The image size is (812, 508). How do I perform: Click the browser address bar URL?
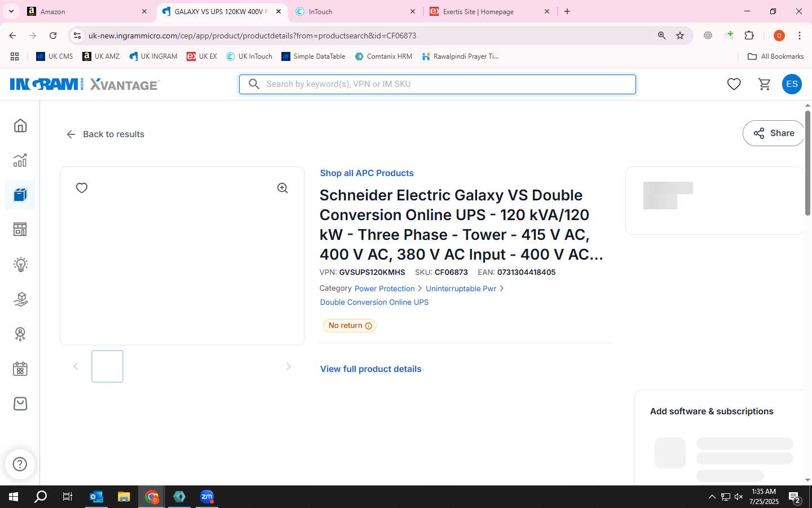click(252, 36)
